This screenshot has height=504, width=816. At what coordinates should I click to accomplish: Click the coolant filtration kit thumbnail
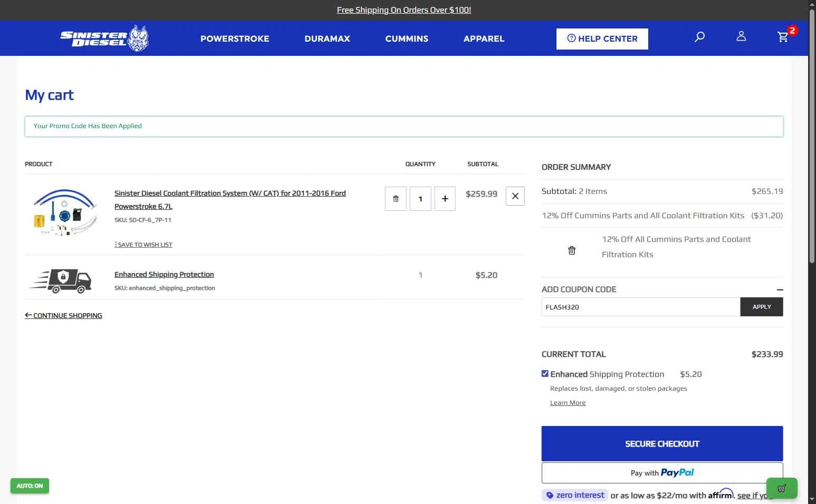[65, 212]
